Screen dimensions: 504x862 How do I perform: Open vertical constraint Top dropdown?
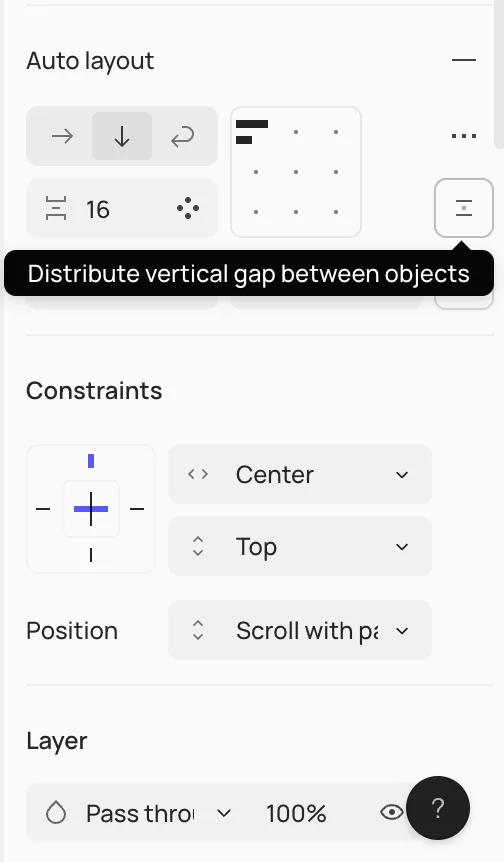pyautogui.click(x=300, y=546)
